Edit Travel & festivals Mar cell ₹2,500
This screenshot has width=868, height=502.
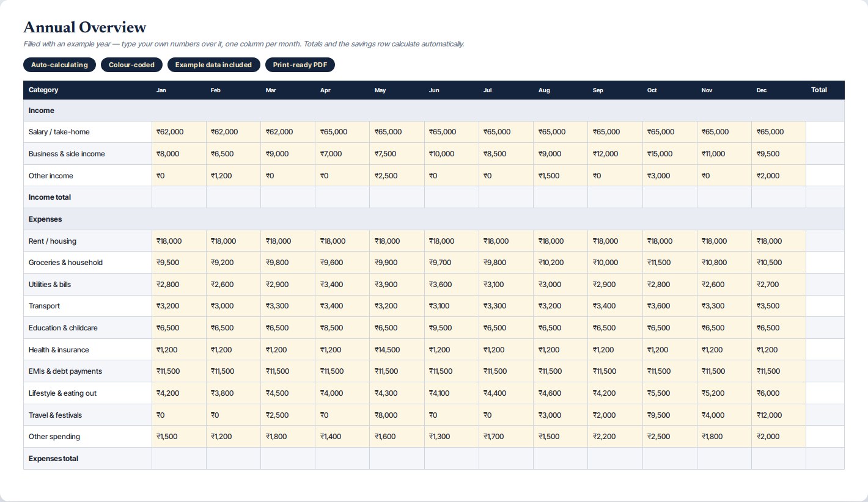pos(288,415)
